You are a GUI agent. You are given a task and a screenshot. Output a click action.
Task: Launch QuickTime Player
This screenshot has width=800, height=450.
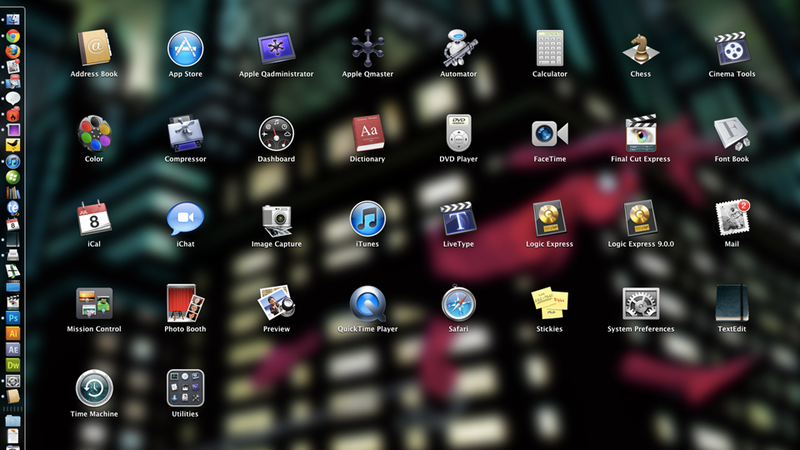tap(367, 304)
